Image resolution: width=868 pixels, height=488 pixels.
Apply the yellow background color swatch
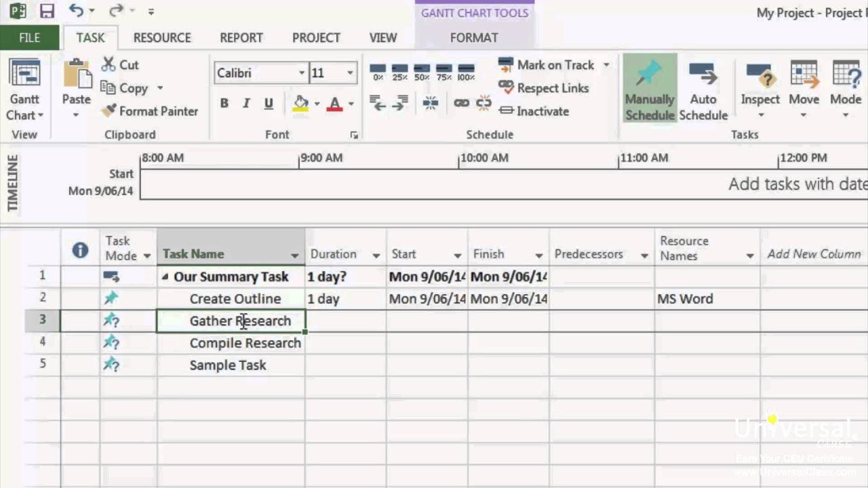click(x=301, y=104)
